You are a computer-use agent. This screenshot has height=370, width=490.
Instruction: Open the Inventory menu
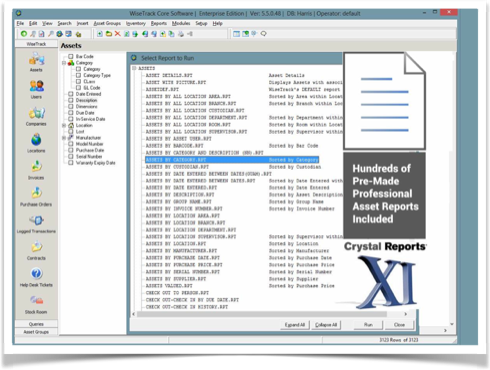[136, 23]
